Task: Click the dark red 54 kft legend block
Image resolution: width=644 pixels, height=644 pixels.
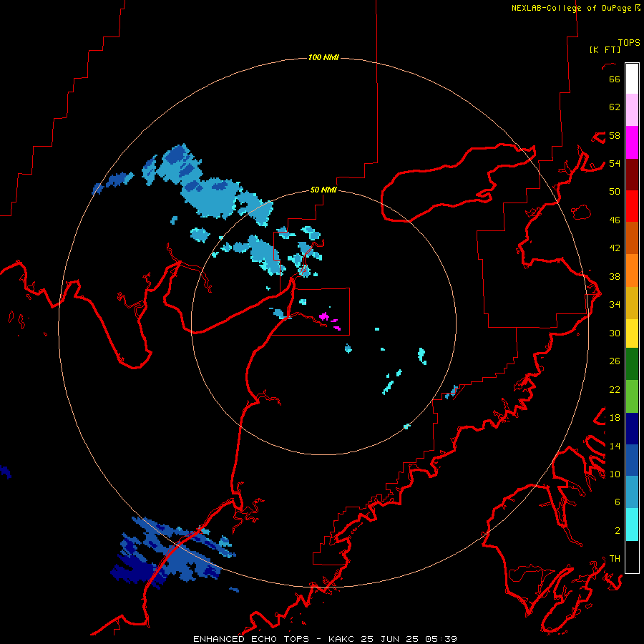Action: pos(632,175)
